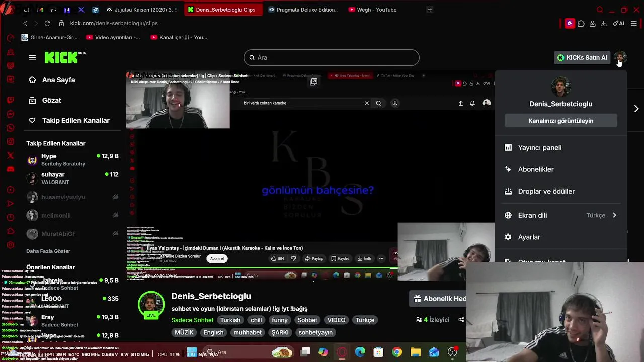Click the sohbetyayın tag
Screen dimensions: 644x362
tap(315, 332)
